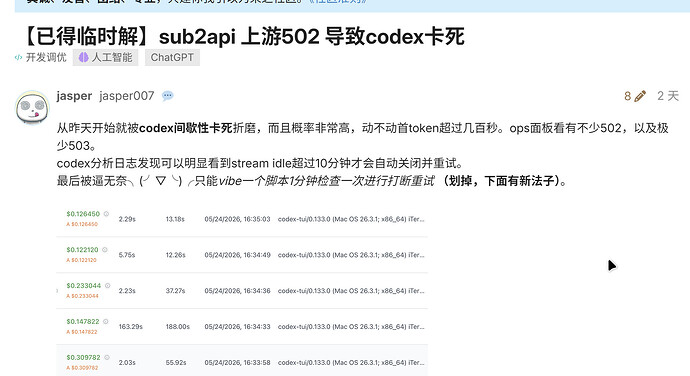Click the 05/24/2026, 16:33:58 timestamp
The width and height of the screenshot is (690, 376).
point(237,362)
